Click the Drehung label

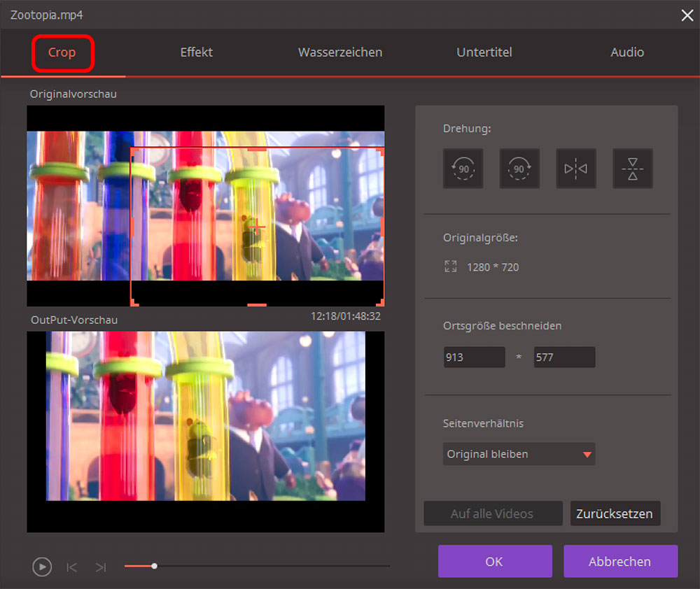[x=467, y=129]
